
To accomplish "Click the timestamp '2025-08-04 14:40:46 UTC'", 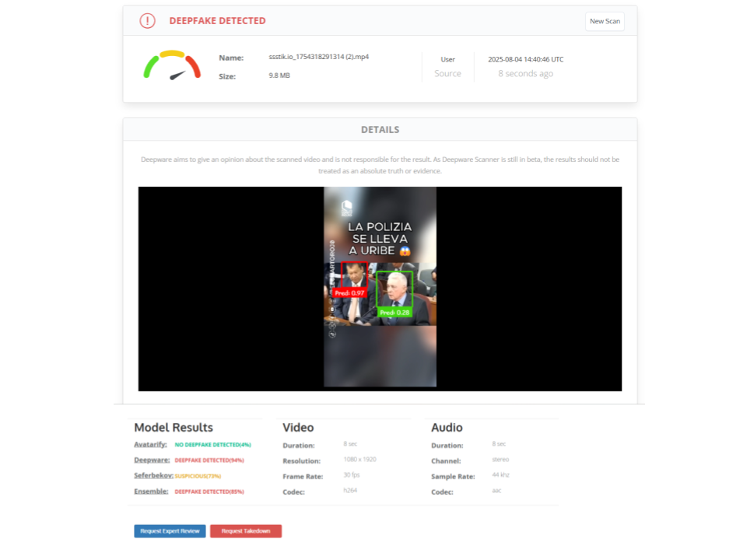I will point(525,60).
